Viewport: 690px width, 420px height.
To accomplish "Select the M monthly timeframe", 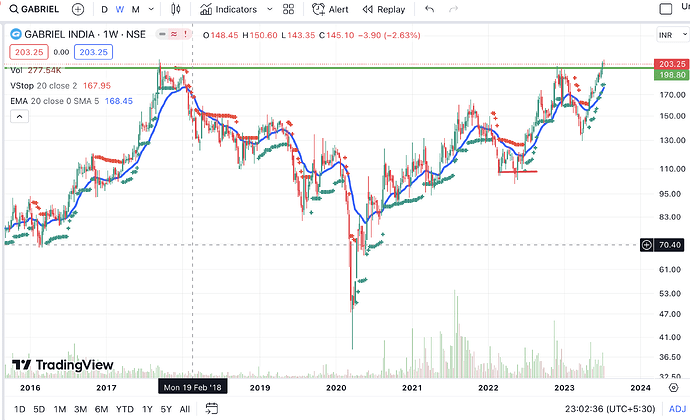I will (136, 9).
